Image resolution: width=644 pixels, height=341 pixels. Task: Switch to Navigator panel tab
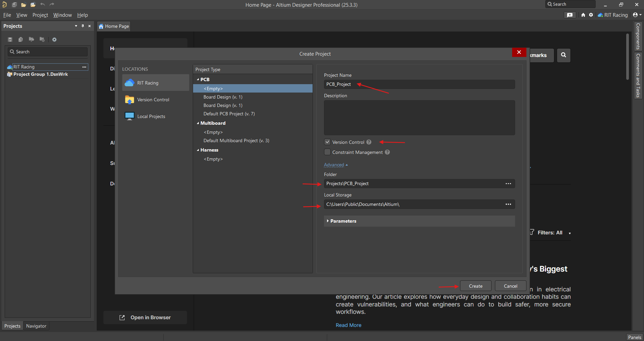[36, 326]
